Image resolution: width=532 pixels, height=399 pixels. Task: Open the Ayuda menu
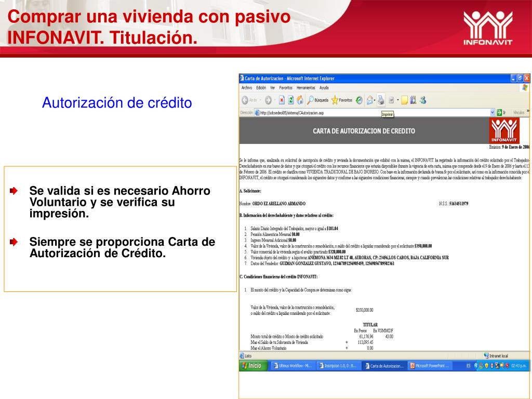324,88
